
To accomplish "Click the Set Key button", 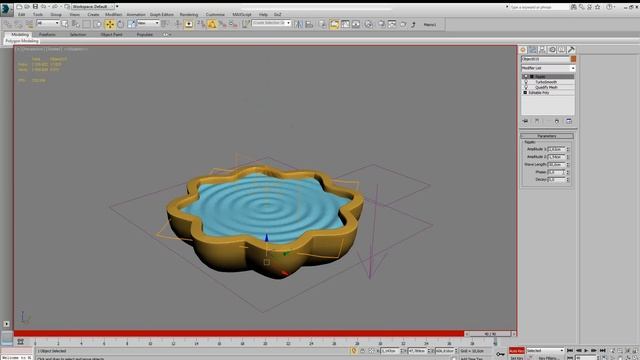I will (x=516, y=358).
